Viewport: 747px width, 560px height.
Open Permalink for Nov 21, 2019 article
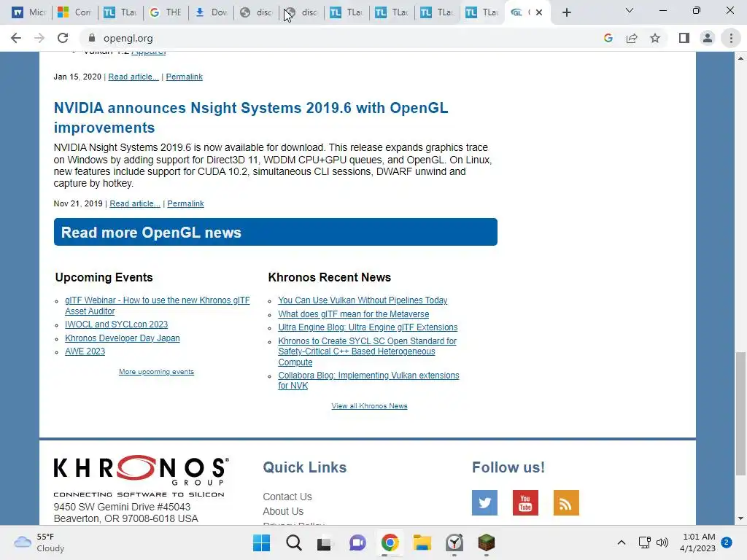tap(185, 203)
